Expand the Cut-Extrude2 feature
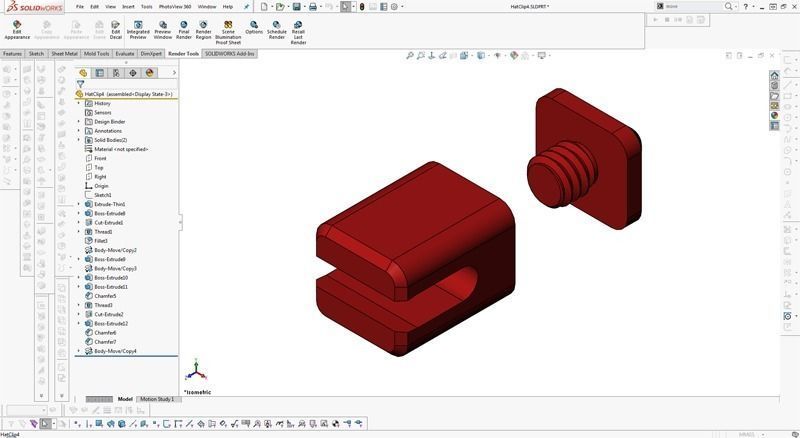The width and height of the screenshot is (800, 438). (79, 314)
